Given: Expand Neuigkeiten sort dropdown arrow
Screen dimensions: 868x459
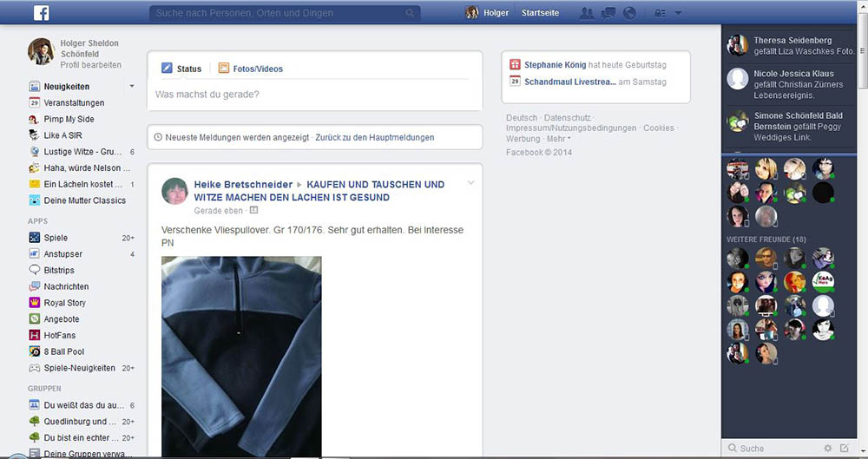Looking at the screenshot, I should click(132, 87).
